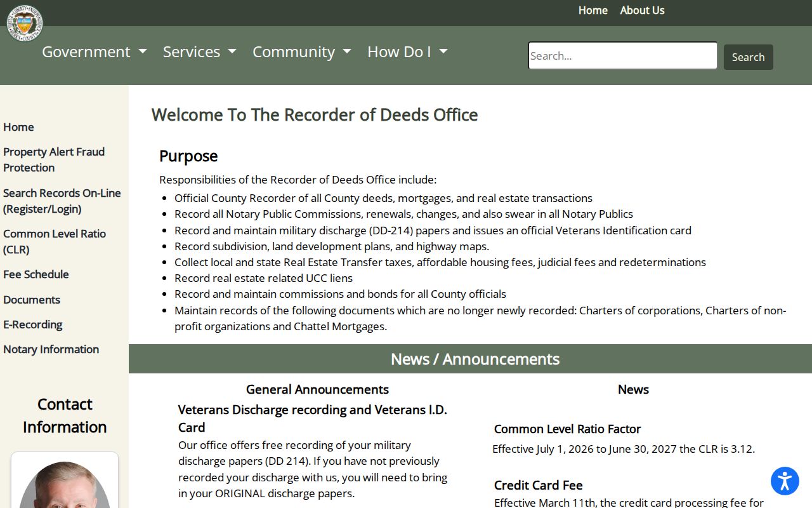The image size is (812, 508).
Task: Open the How Do I dropdown
Action: pos(407,51)
